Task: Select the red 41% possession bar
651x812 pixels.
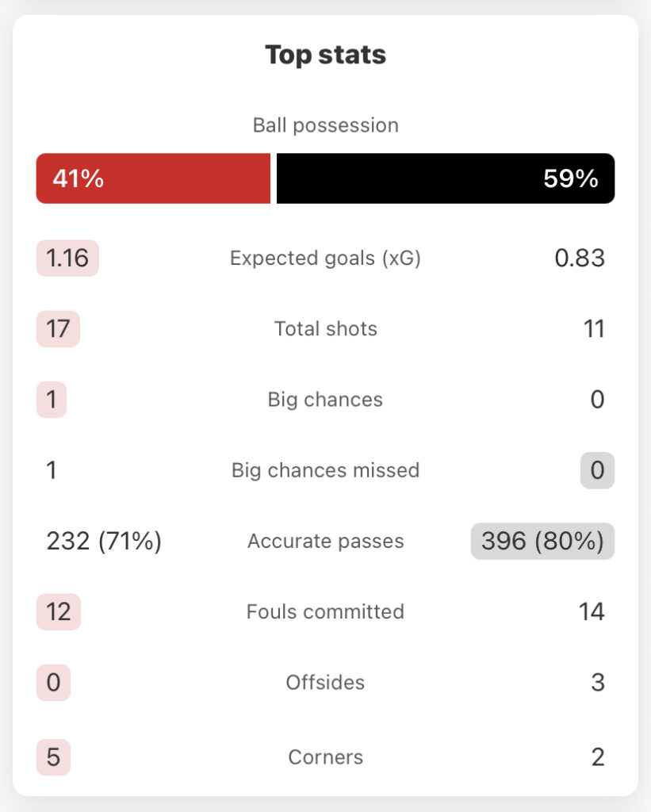Action: point(153,178)
